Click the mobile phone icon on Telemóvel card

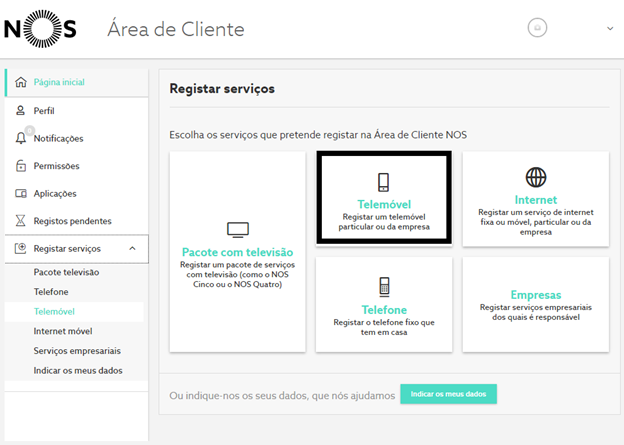pyautogui.click(x=384, y=182)
